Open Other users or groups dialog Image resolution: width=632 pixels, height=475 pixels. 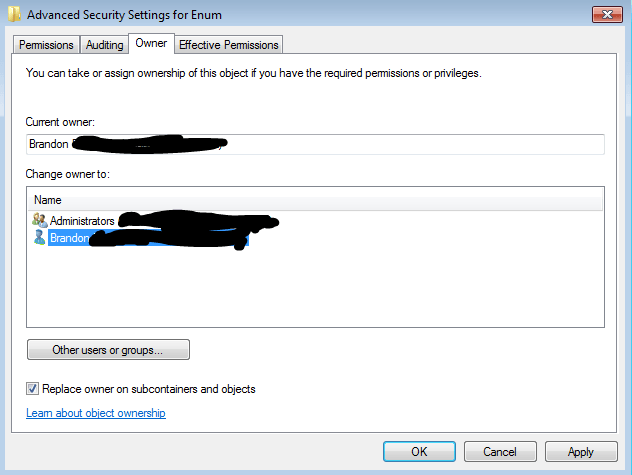click(x=108, y=350)
